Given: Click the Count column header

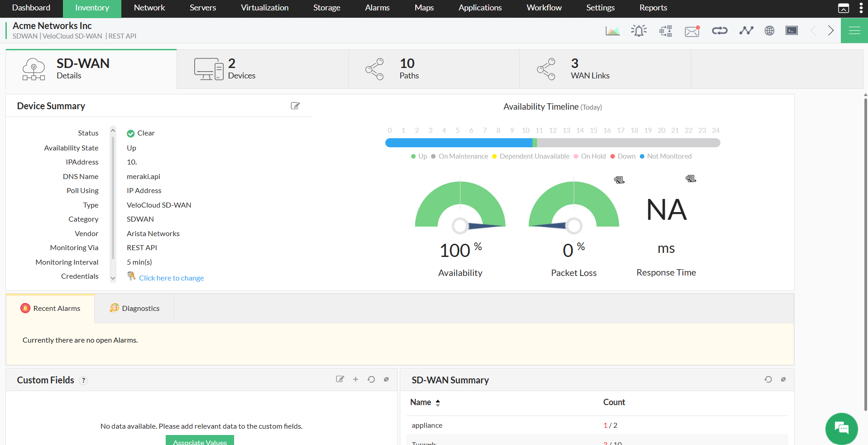Looking at the screenshot, I should 614,402.
